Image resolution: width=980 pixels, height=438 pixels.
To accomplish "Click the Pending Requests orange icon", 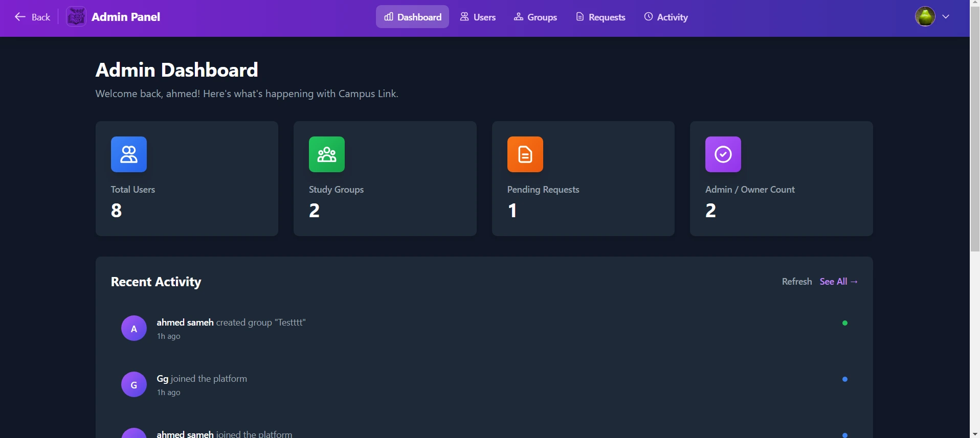I will tap(525, 154).
